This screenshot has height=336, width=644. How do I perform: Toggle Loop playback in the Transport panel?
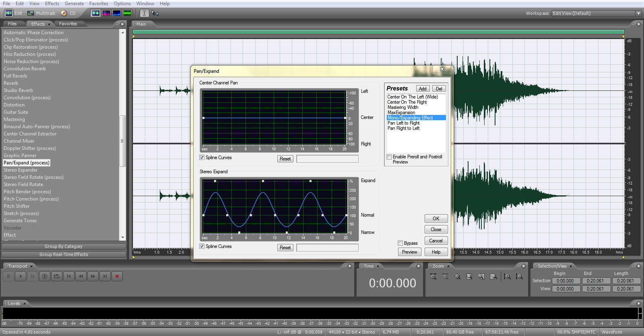pyautogui.click(x=57, y=277)
